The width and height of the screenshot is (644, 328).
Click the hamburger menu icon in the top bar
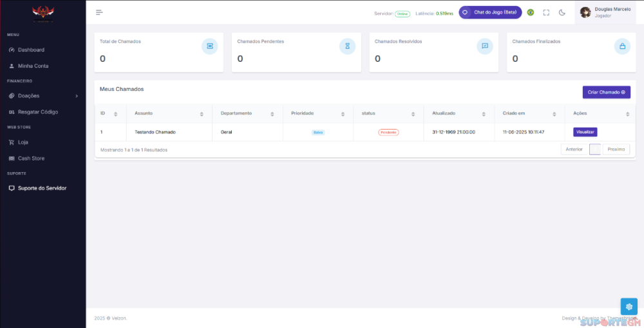pyautogui.click(x=99, y=12)
